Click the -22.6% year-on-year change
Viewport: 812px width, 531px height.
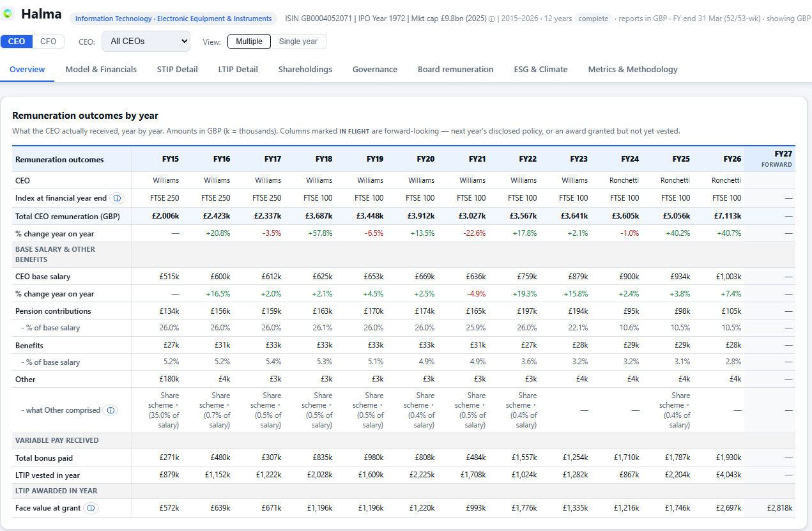click(474, 233)
